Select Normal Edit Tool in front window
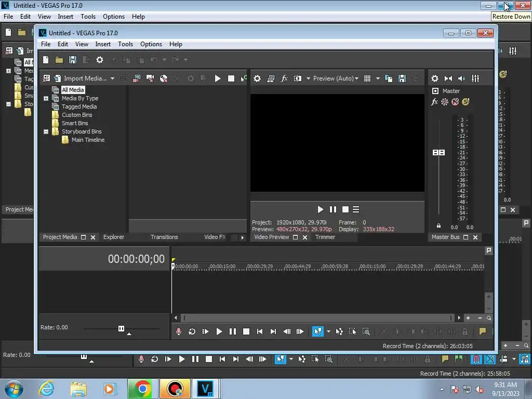This screenshot has height=399, width=532. click(x=317, y=331)
